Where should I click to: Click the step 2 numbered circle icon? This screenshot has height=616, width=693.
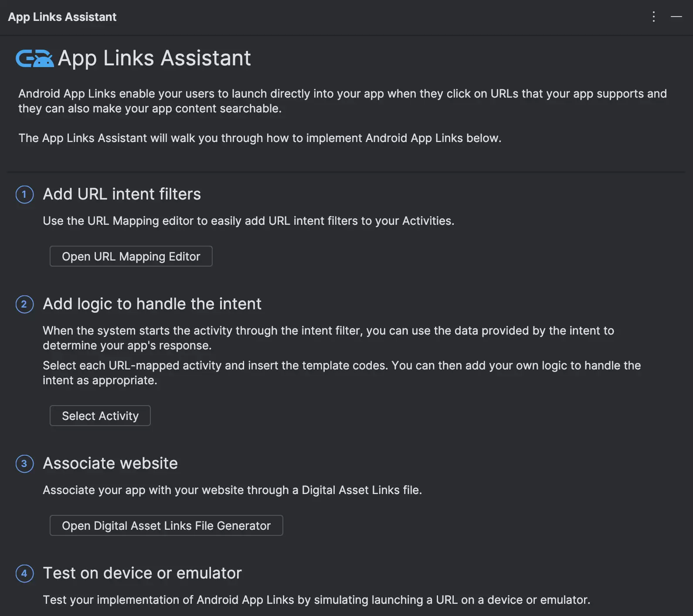click(x=24, y=305)
